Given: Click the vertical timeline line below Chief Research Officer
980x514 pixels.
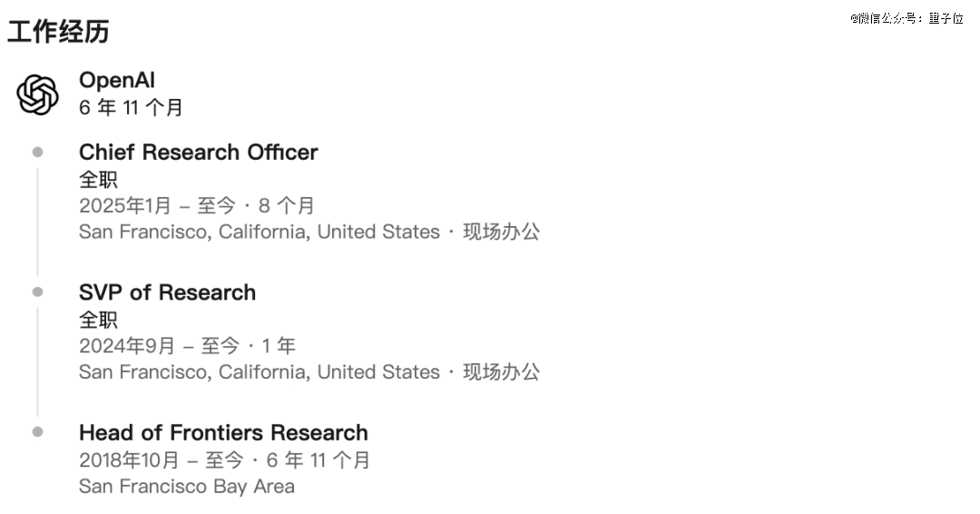Looking at the screenshot, I should [37, 222].
